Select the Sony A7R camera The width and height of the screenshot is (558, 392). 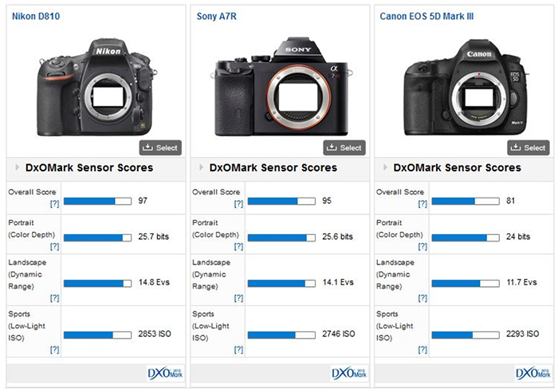(344, 147)
